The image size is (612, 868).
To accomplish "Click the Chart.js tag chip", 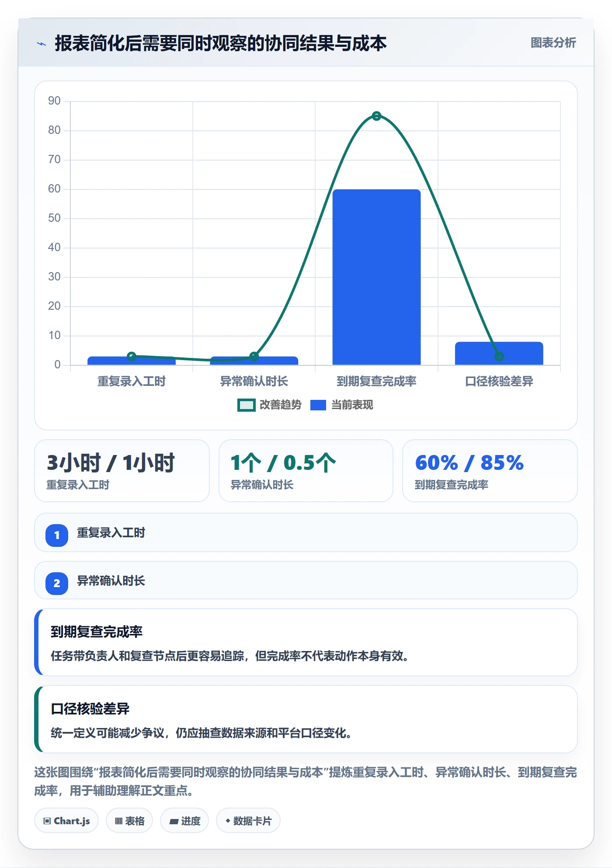I will (66, 821).
